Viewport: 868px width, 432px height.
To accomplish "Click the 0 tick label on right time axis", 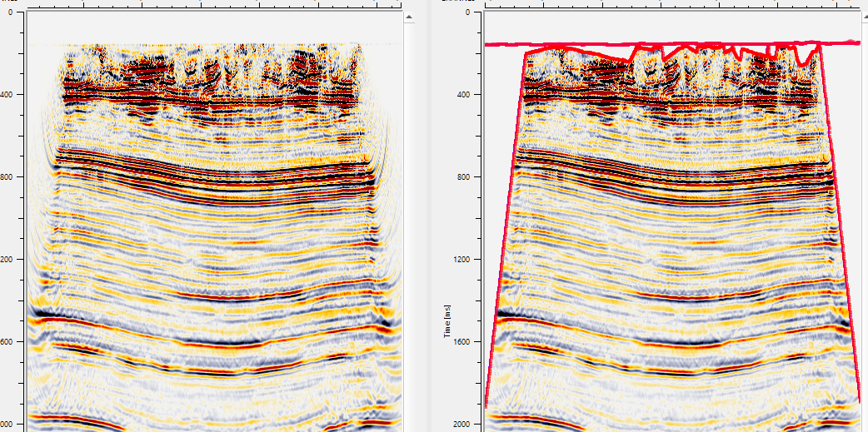I will [x=466, y=12].
